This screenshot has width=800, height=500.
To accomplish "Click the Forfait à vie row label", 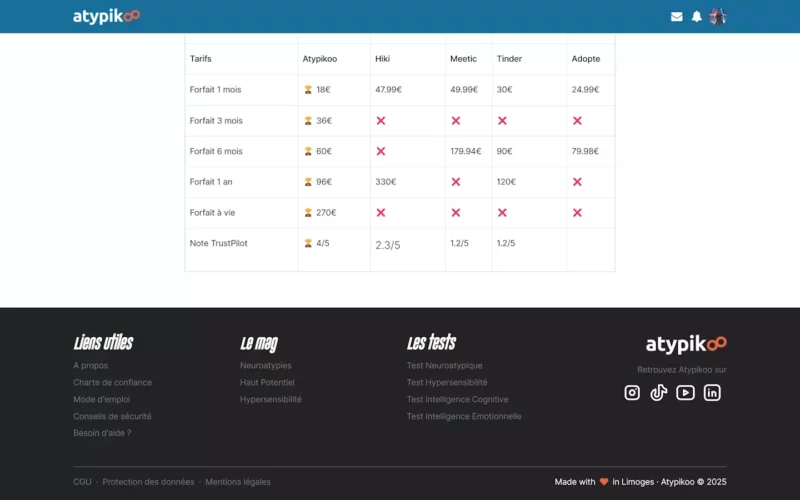I will pyautogui.click(x=212, y=213).
